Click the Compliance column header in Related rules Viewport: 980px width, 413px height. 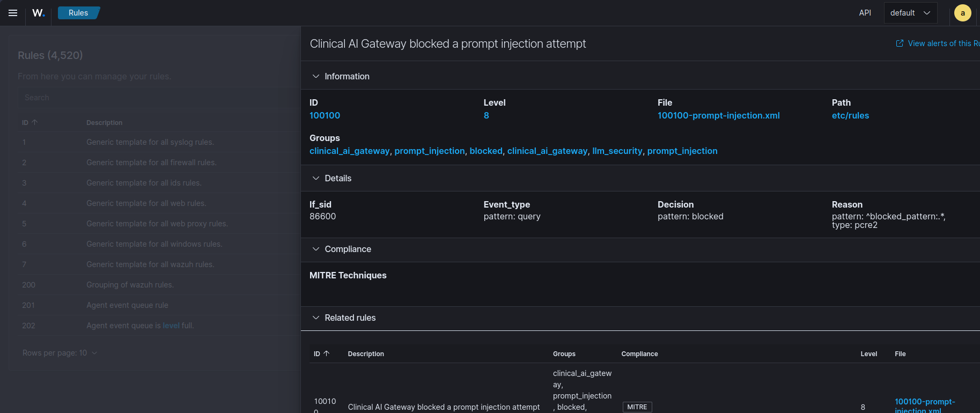tap(639, 354)
